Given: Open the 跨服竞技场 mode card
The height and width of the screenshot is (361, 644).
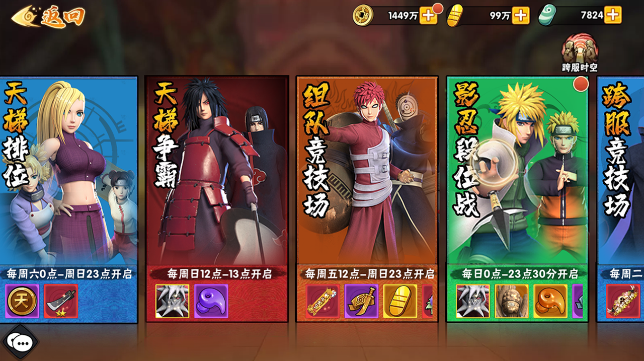Looking at the screenshot, I should (620, 199).
